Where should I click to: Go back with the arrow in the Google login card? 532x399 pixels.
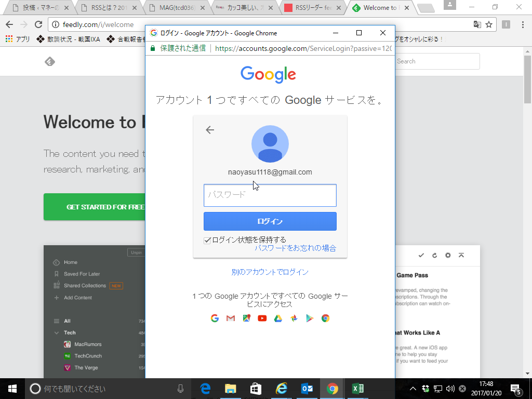[210, 130]
